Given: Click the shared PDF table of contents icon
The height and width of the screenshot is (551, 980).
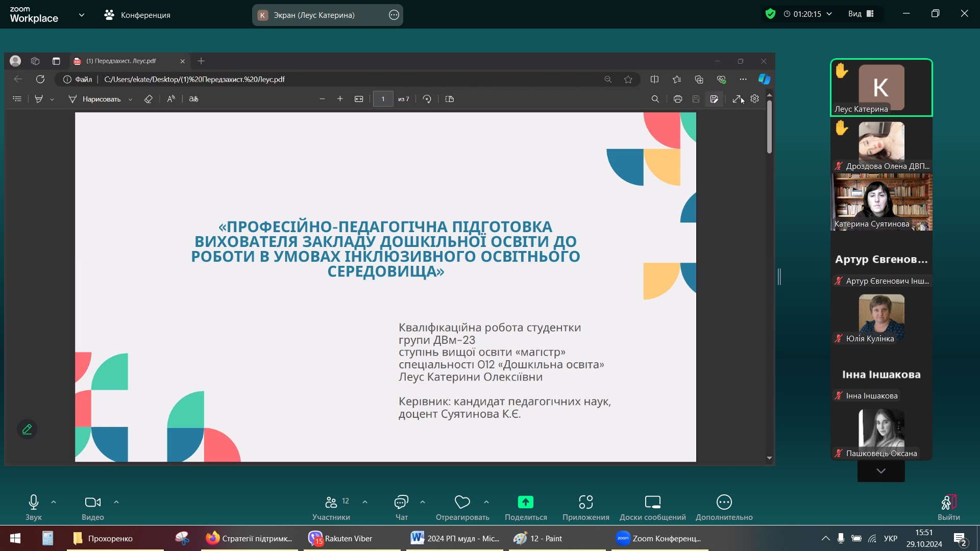Looking at the screenshot, I should [17, 99].
